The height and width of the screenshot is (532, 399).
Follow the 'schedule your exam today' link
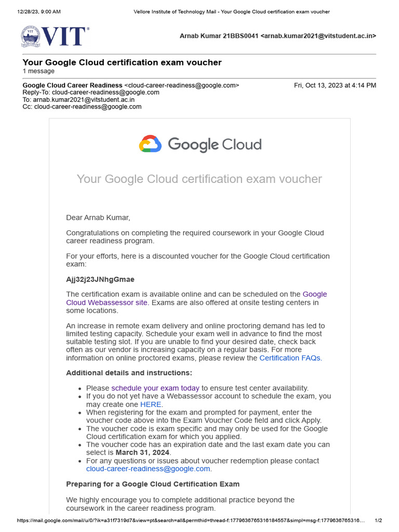point(155,388)
